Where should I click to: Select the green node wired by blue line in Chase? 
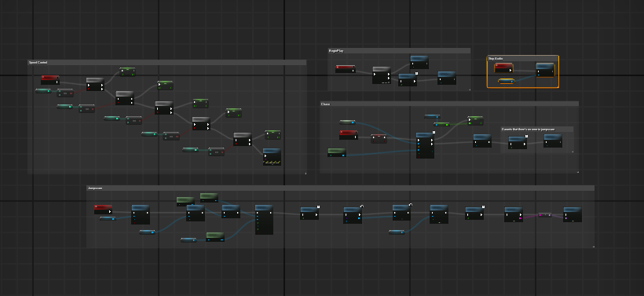pos(337,153)
